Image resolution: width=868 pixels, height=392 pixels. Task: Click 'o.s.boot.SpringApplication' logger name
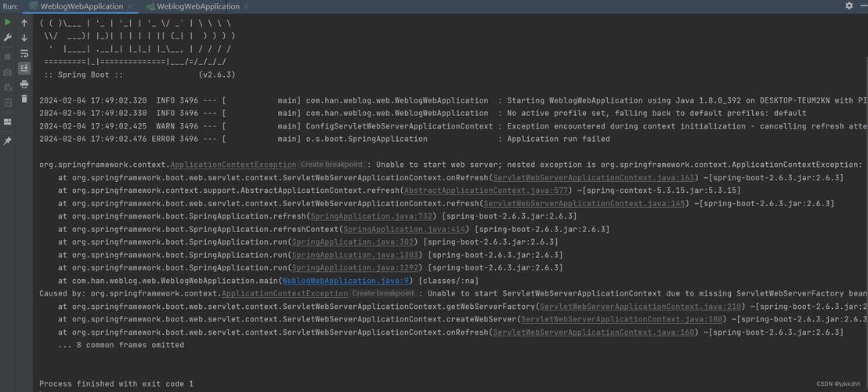tap(367, 139)
